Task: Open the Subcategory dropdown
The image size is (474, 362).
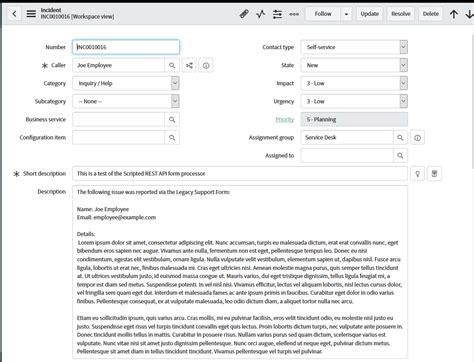Action: (x=126, y=101)
